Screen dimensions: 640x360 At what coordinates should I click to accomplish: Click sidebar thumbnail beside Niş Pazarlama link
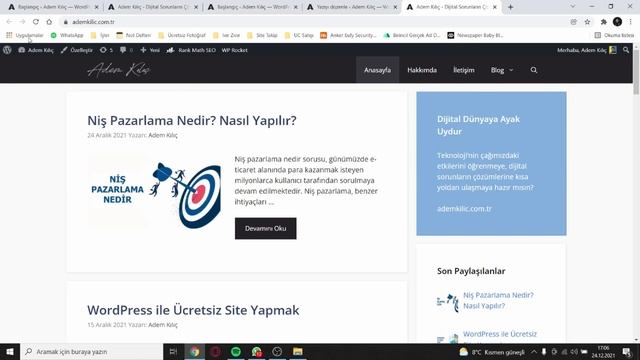tap(447, 302)
